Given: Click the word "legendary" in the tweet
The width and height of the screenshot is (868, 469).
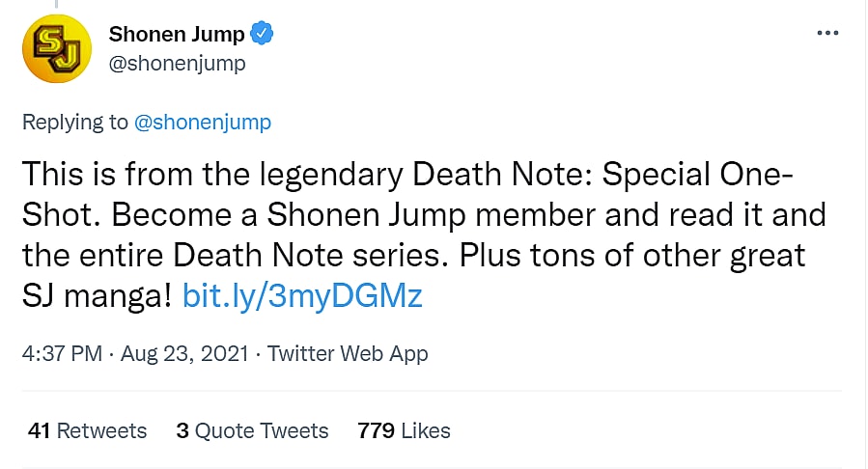Looking at the screenshot, I should [321, 175].
